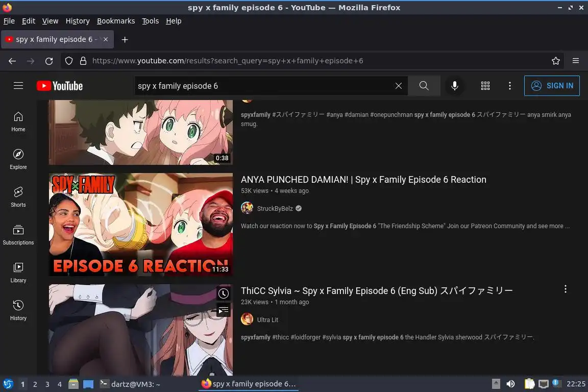Add ThiCC Sylvia video to queue
This screenshot has height=392, width=588.
click(x=224, y=310)
